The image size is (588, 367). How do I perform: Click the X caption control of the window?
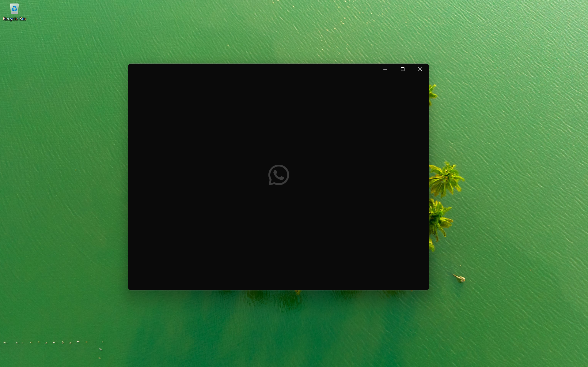pyautogui.click(x=420, y=69)
